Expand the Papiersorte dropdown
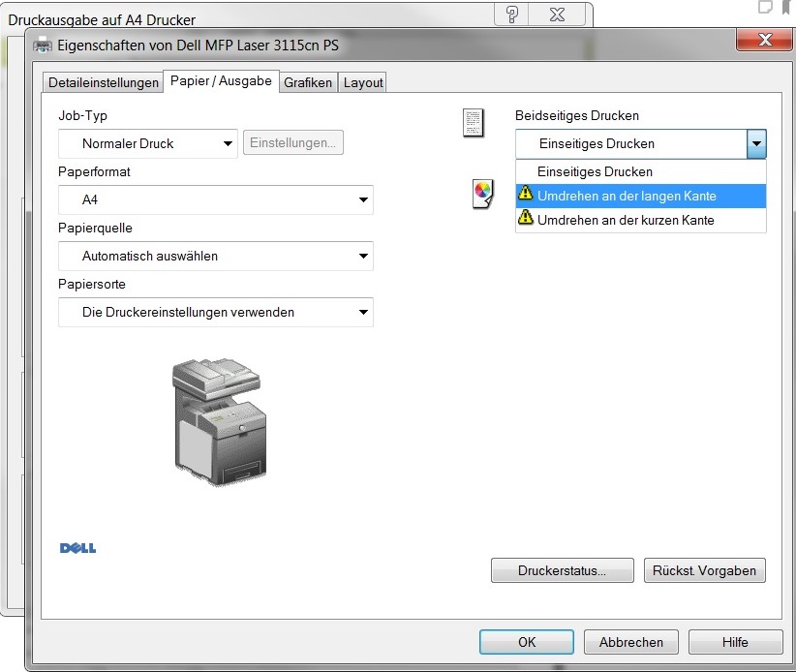 click(216, 312)
